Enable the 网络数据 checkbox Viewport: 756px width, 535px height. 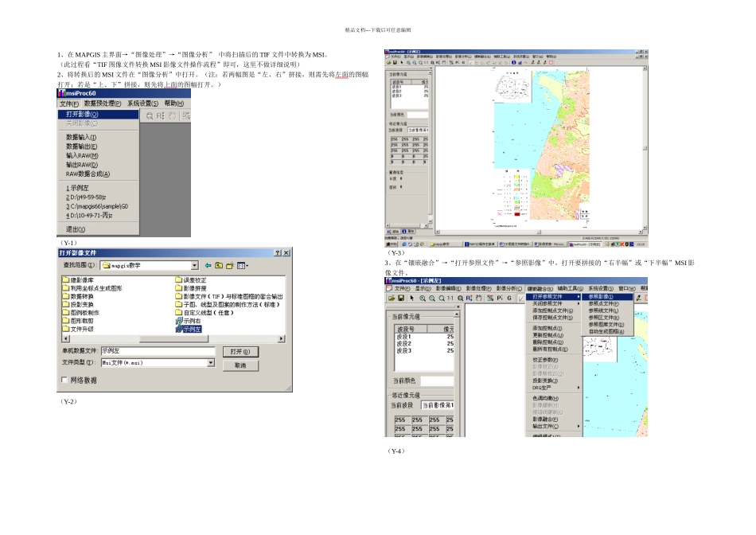65,381
